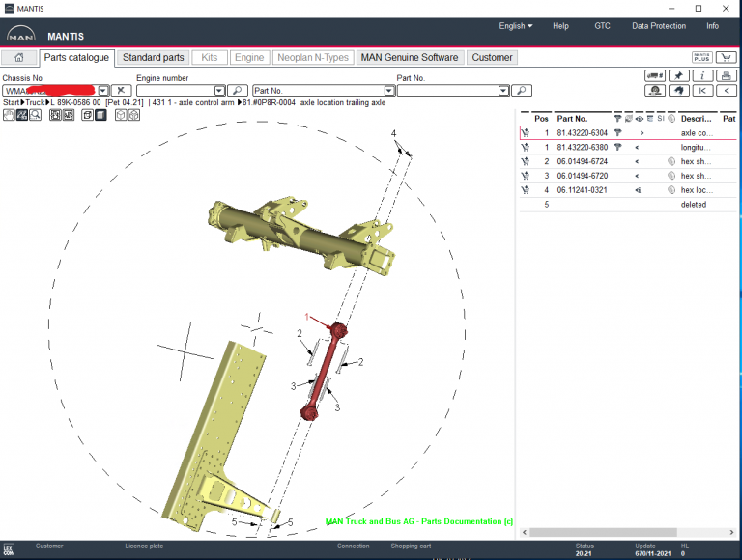Click the search button next to Engine number
This screenshot has height=560, width=742.
[x=237, y=91]
